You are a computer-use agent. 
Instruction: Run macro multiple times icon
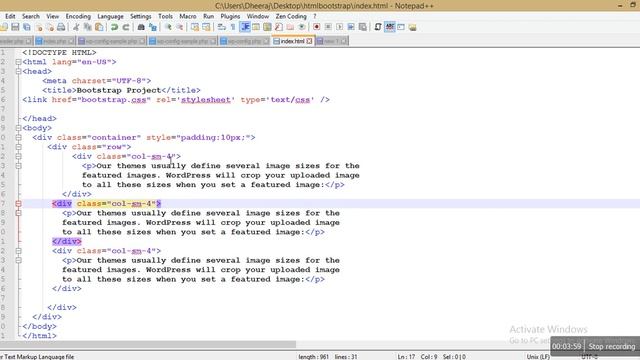click(351, 27)
